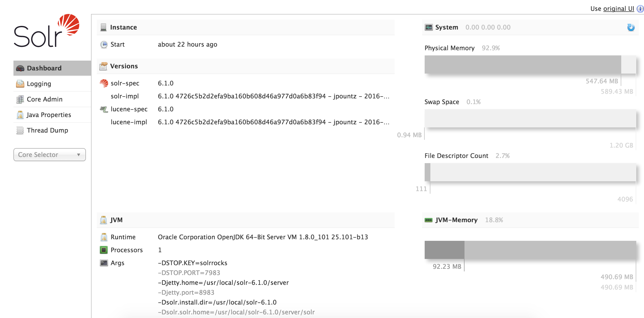Click the Runtime OpenJDK value text
The width and height of the screenshot is (644, 318).
tap(263, 237)
